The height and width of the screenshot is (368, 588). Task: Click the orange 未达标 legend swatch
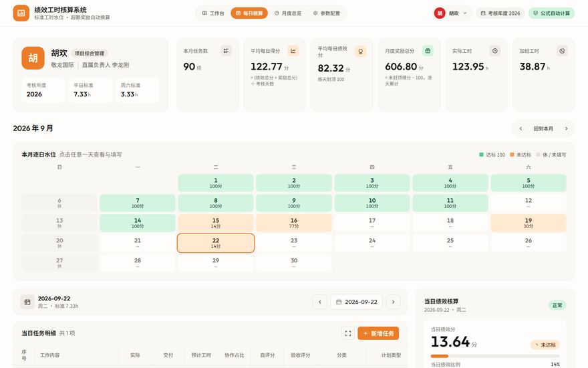512,155
